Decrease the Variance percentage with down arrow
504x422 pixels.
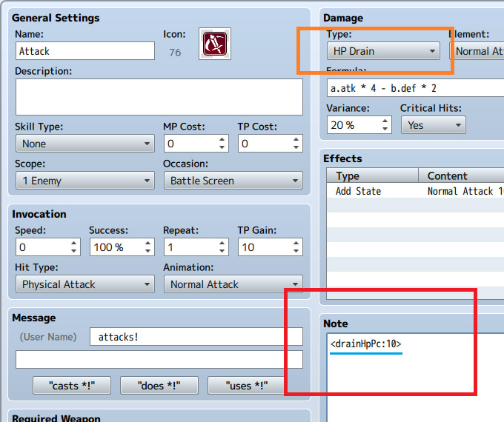(x=385, y=129)
